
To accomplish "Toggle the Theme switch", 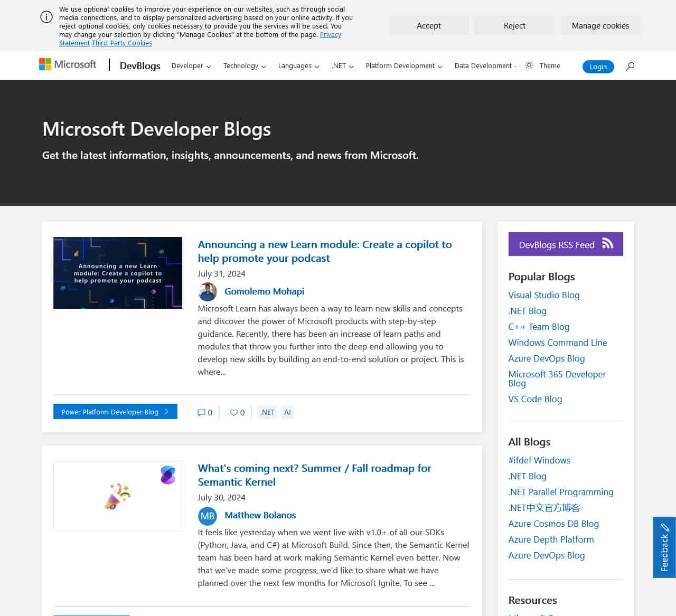I will tap(542, 65).
